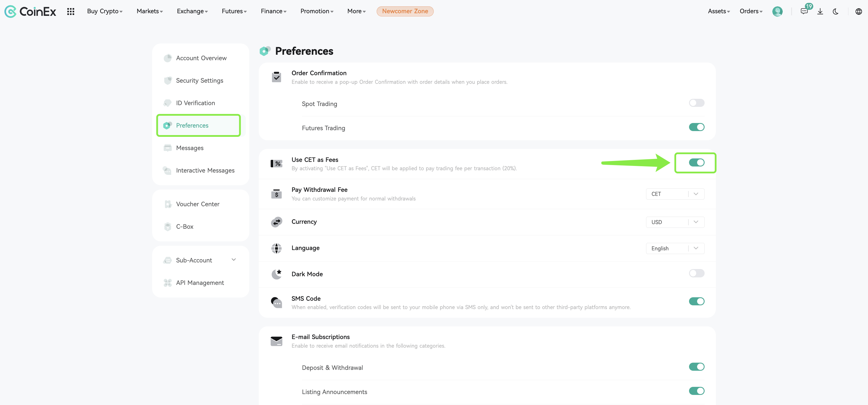This screenshot has width=868, height=405.
Task: Click the SMS Code chat bubble icon
Action: tap(276, 302)
